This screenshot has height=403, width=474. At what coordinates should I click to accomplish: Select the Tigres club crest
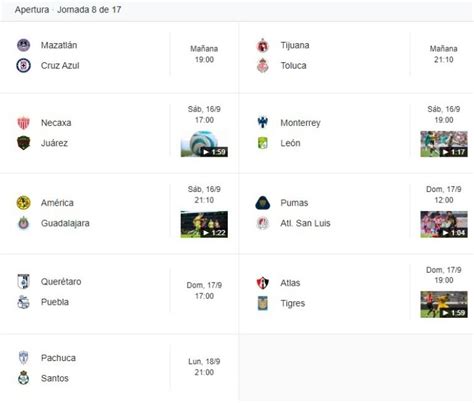click(263, 303)
